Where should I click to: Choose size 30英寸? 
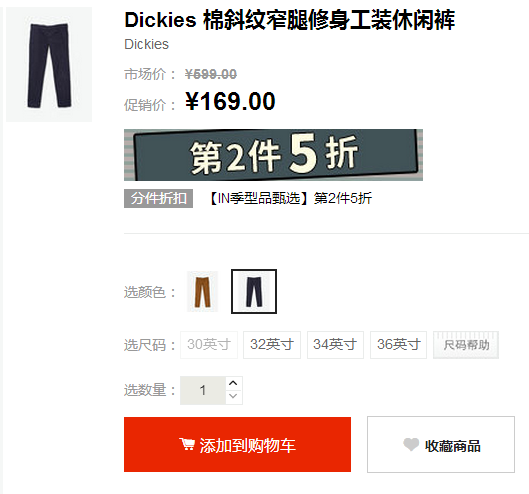209,345
